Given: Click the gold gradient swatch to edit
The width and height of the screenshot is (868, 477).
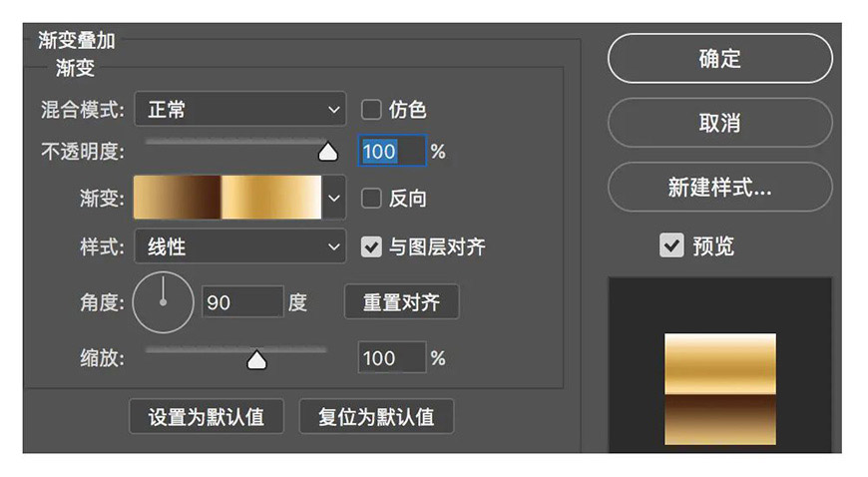Looking at the screenshot, I should [x=227, y=198].
